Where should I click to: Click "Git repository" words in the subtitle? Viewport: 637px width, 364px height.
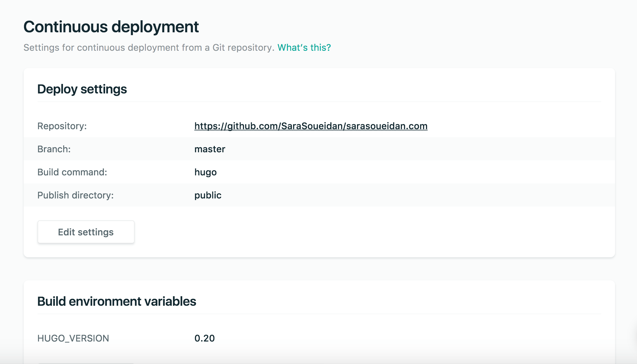pos(243,48)
